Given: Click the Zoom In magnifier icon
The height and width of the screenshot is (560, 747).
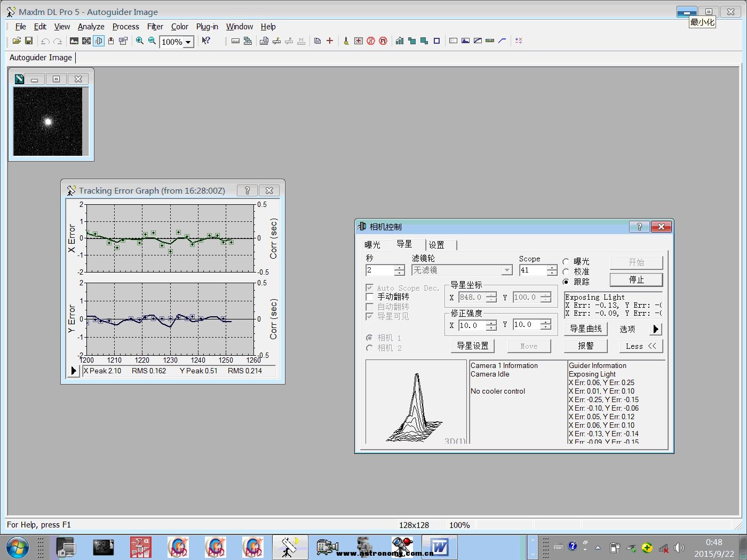Looking at the screenshot, I should [x=140, y=41].
